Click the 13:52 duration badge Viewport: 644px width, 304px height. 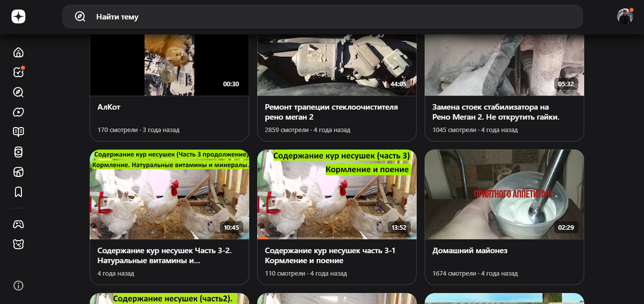398,227
